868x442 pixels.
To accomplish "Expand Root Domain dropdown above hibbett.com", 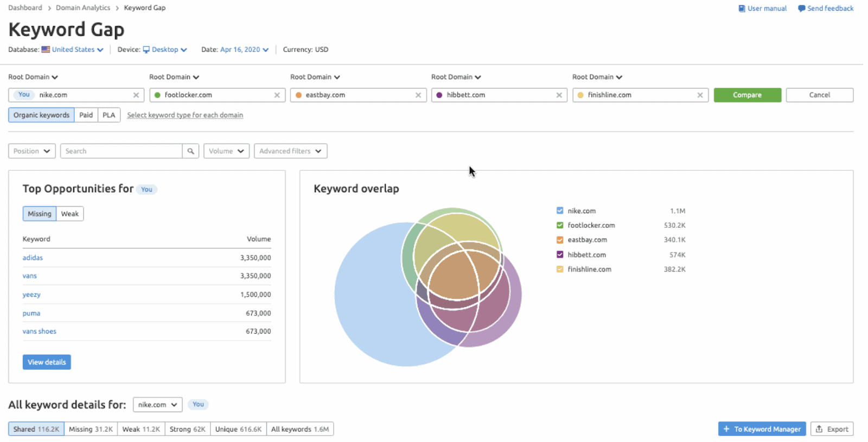I will 456,77.
